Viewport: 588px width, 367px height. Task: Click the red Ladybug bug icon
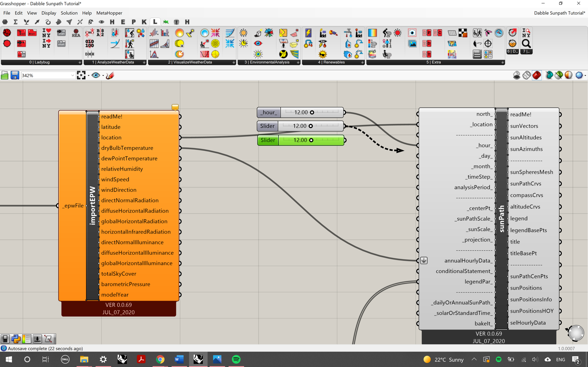click(7, 33)
